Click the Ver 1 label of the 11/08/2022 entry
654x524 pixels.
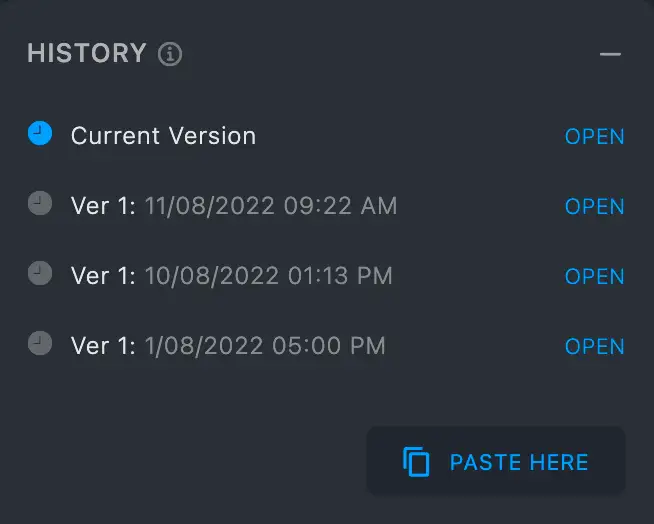103,206
